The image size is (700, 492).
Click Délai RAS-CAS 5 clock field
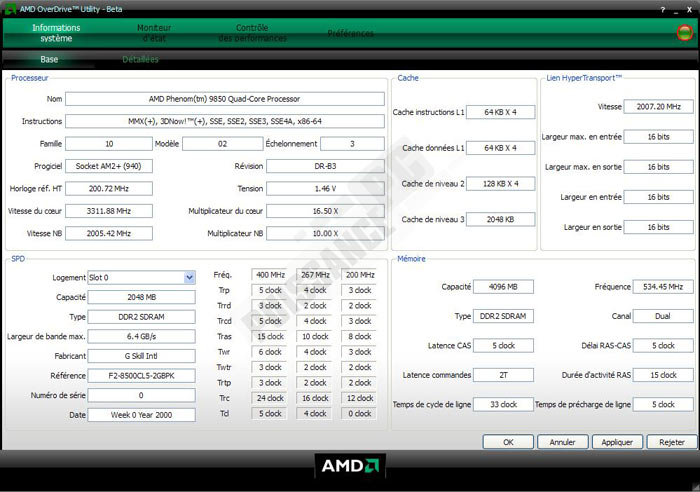[x=663, y=346]
